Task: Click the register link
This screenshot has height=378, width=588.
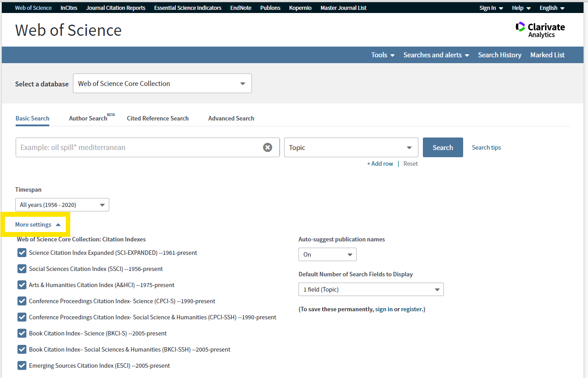Action: [x=411, y=309]
